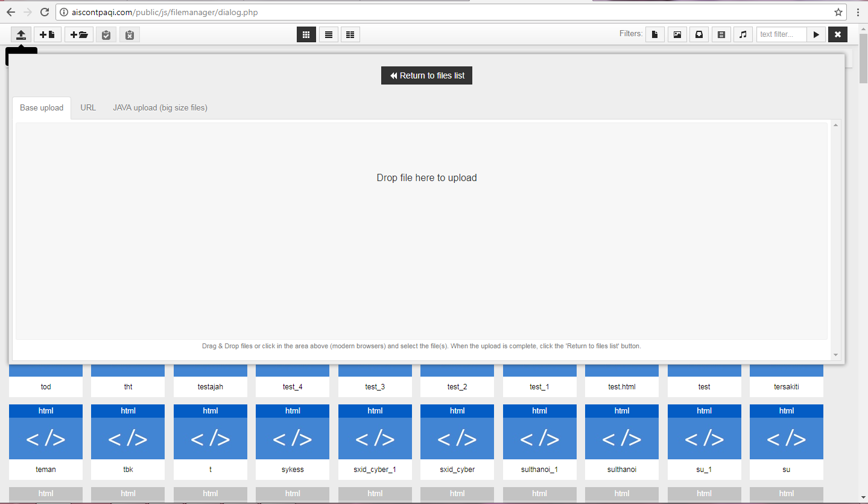
Task: Click the document files filter icon
Action: point(654,34)
